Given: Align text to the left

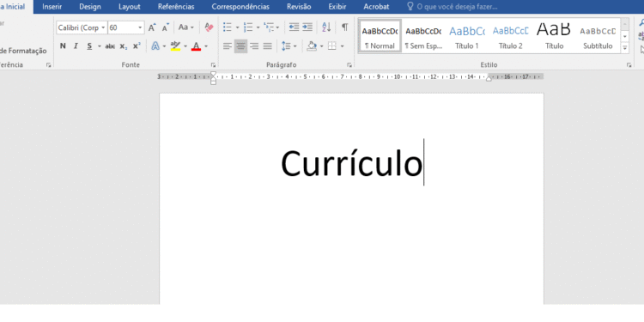Looking at the screenshot, I should tap(228, 46).
